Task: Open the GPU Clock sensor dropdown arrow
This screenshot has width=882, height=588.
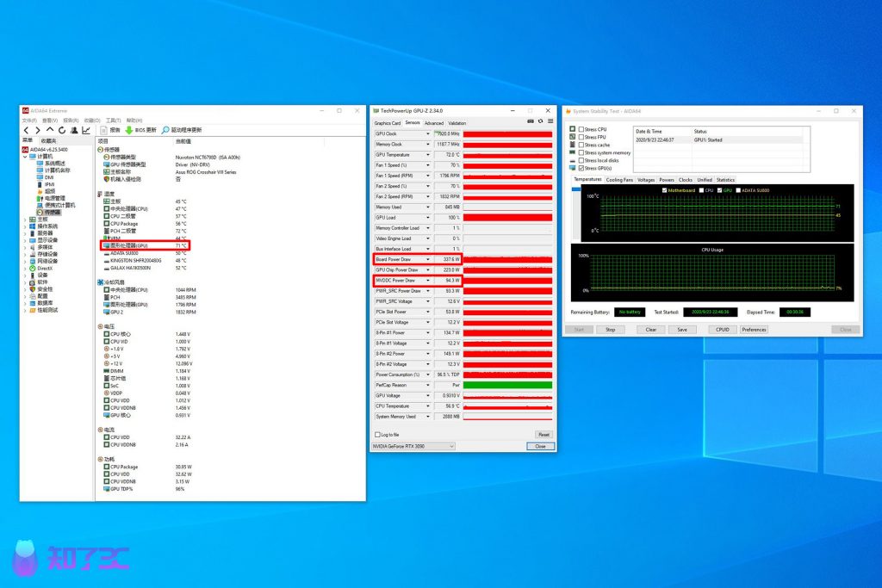Action: (428, 133)
